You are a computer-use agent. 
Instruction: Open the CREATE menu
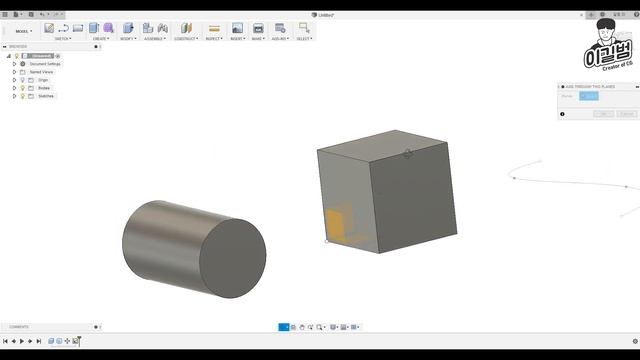(x=101, y=38)
